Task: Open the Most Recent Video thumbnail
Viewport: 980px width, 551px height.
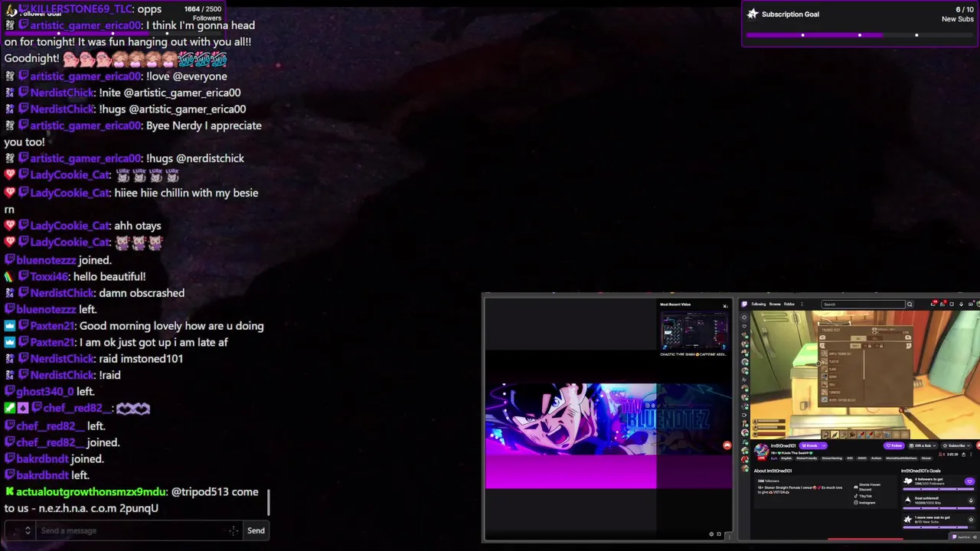Action: pos(694,330)
